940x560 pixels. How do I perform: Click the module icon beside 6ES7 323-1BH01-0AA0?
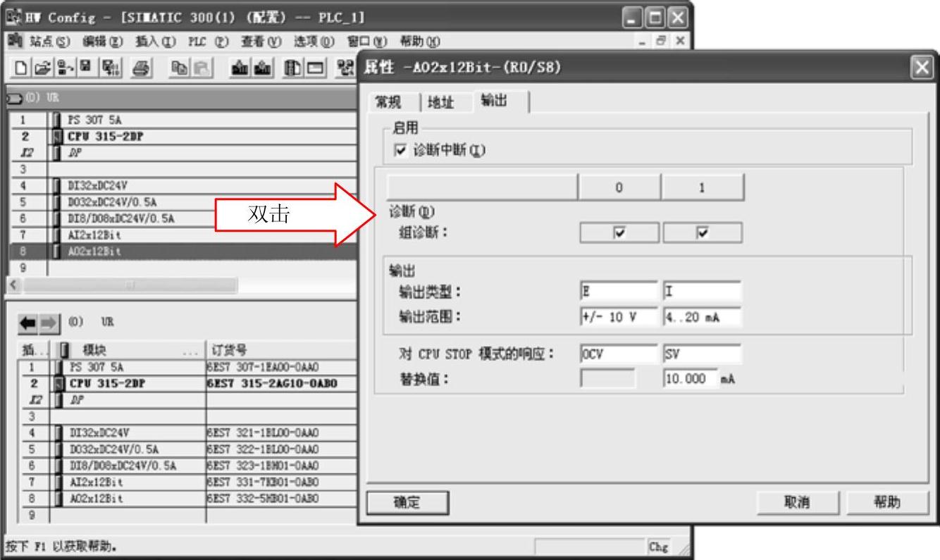click(x=58, y=466)
